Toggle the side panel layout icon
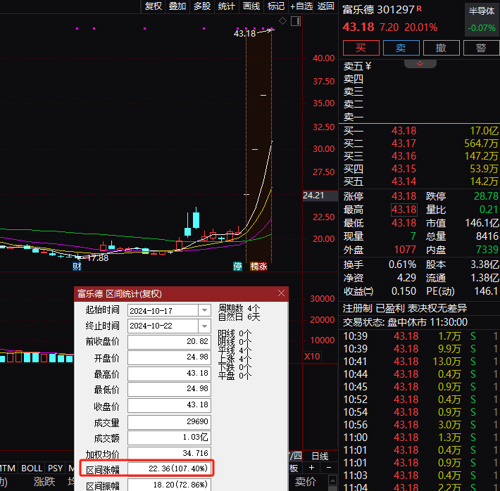 296,21
